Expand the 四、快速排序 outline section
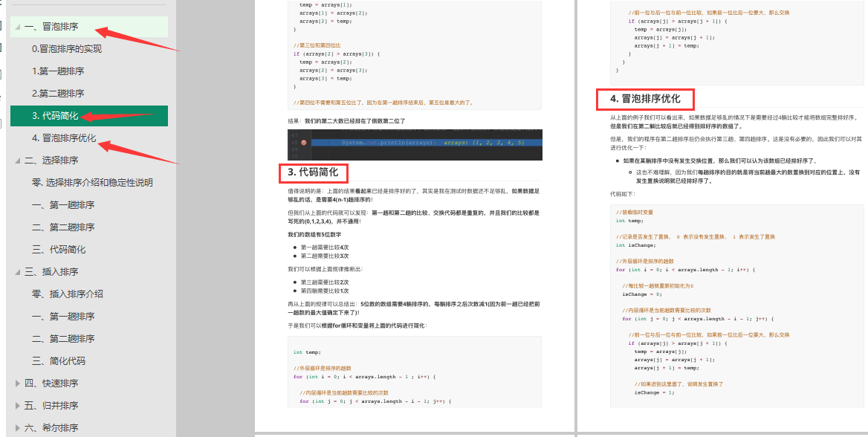 pyautogui.click(x=18, y=383)
